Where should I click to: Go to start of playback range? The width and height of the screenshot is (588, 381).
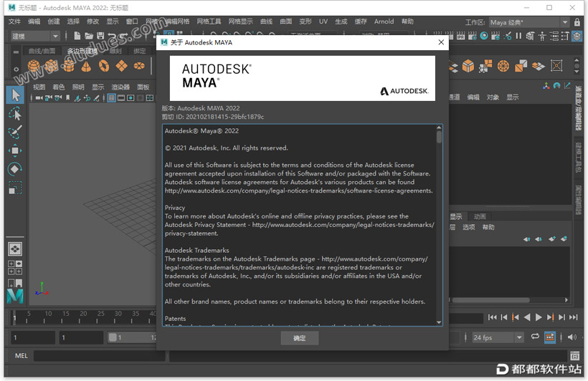click(x=492, y=317)
